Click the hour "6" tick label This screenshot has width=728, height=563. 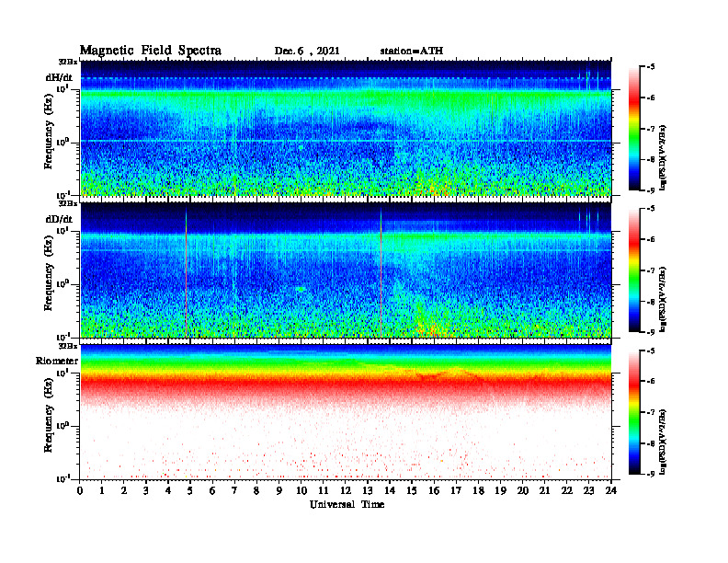(212, 491)
